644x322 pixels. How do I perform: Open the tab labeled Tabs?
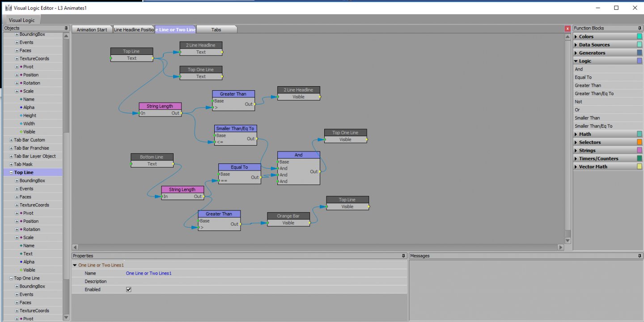click(x=216, y=29)
